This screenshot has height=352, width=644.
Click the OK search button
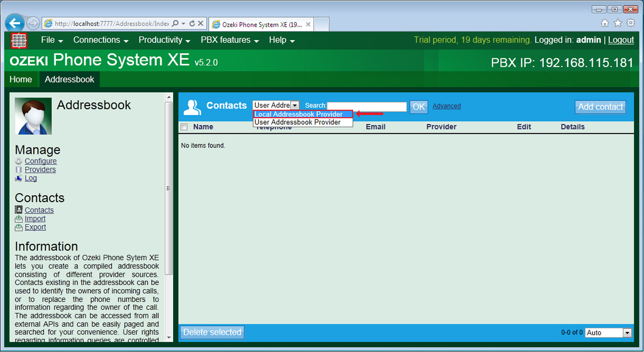(419, 107)
